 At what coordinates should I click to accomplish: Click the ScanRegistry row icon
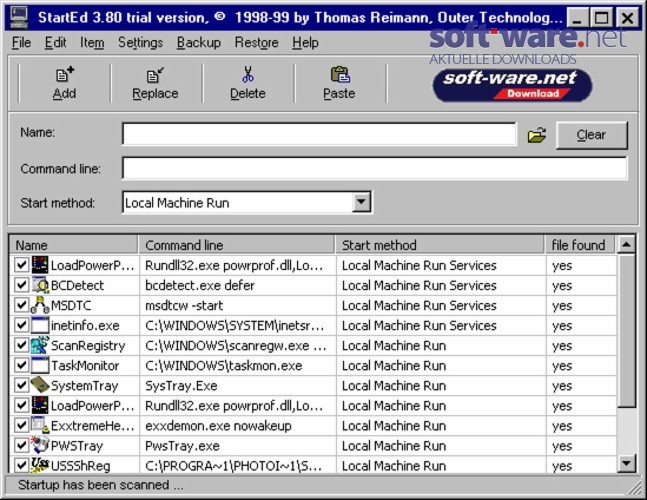[40, 345]
